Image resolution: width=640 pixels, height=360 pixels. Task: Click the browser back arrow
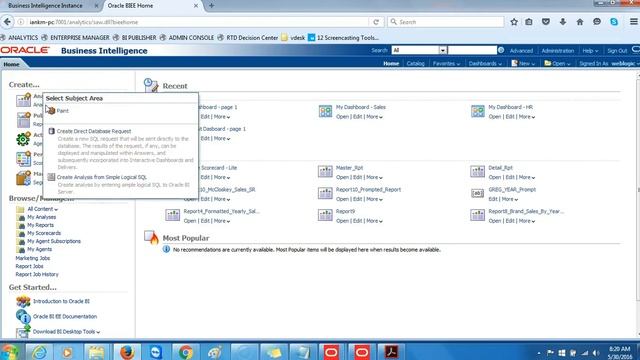tap(7, 22)
